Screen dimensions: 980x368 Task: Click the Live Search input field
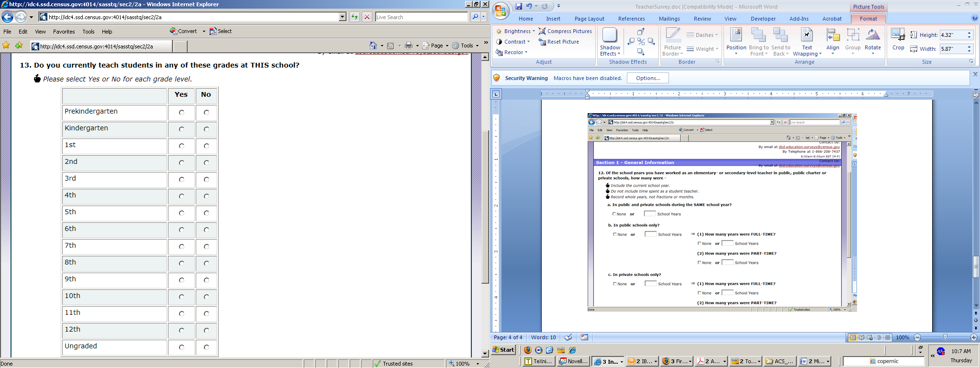point(421,17)
